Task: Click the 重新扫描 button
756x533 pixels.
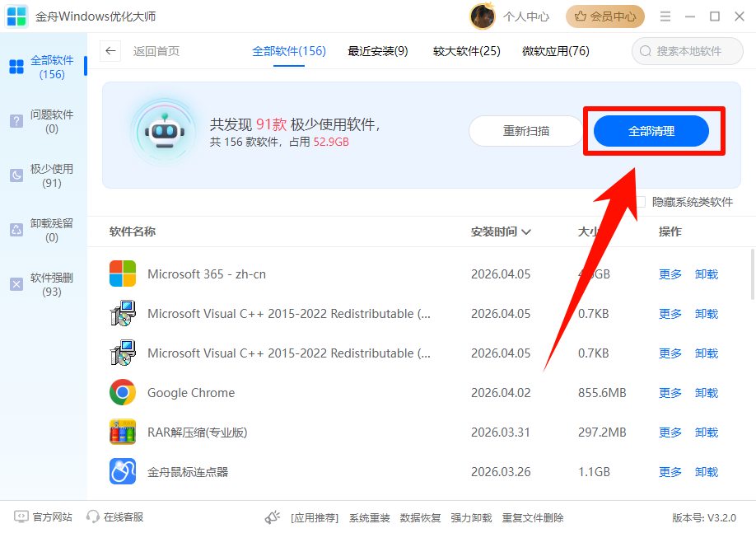Action: tap(525, 131)
